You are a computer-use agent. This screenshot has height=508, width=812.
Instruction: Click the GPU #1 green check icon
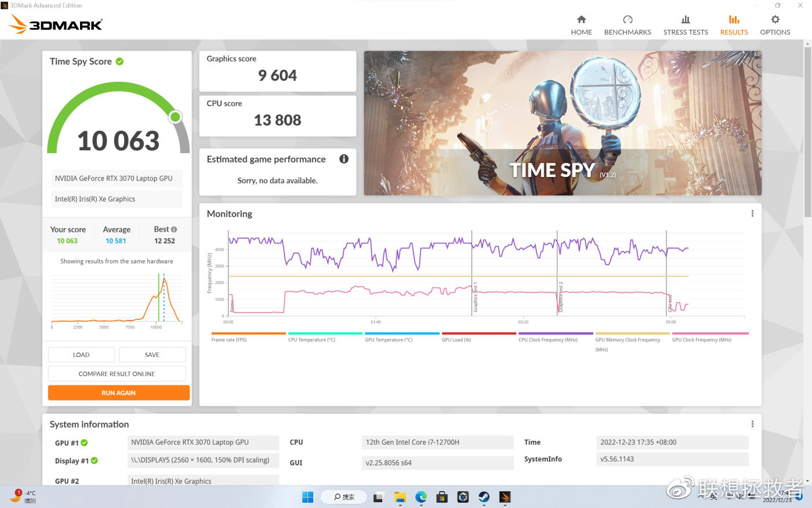(84, 443)
